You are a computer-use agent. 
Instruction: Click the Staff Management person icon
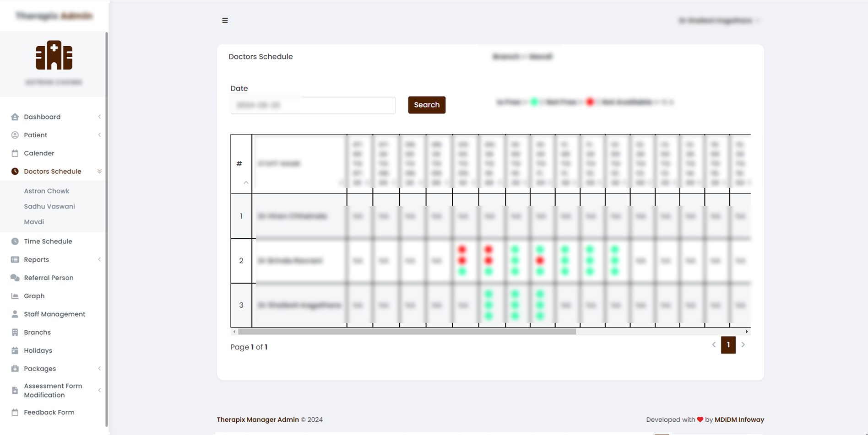click(15, 314)
